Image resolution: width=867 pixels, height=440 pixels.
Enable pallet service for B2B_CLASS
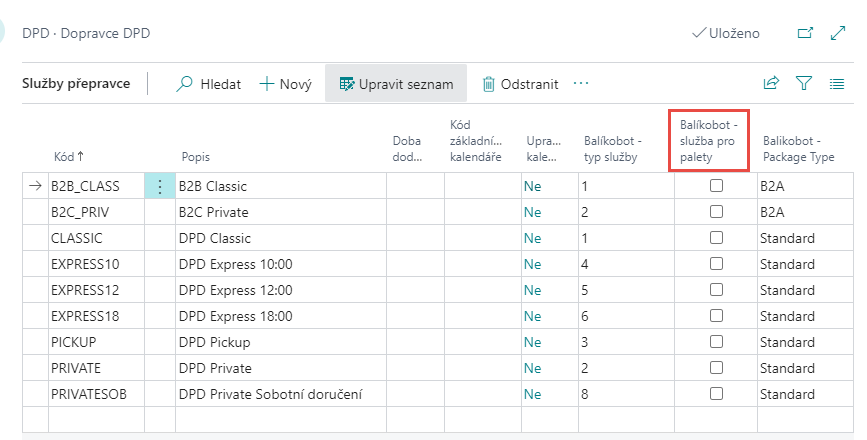[716, 186]
